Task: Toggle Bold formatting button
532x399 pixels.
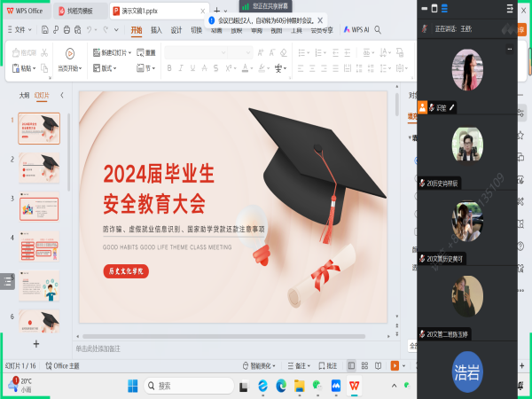Action: coord(169,68)
